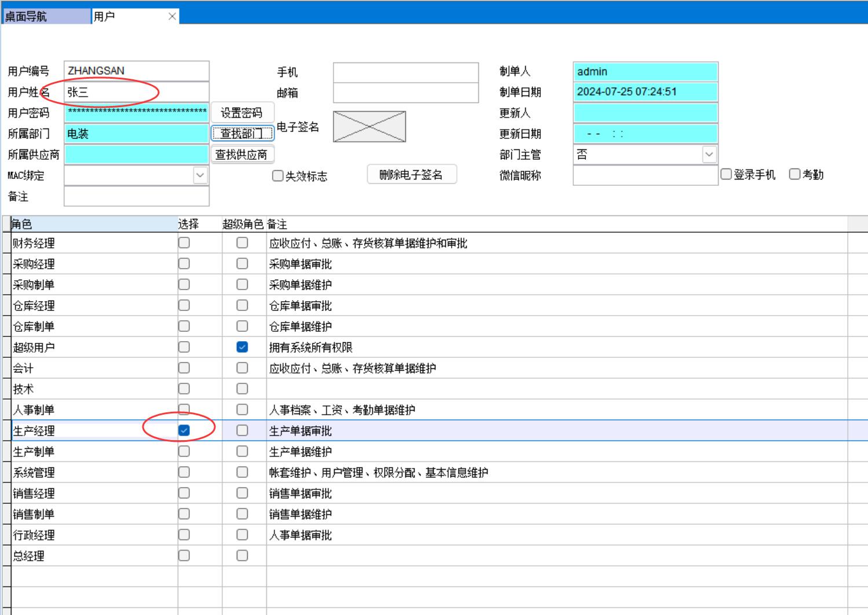Click the 手机 input field
Viewport: 868px width, 615px height.
tap(405, 72)
